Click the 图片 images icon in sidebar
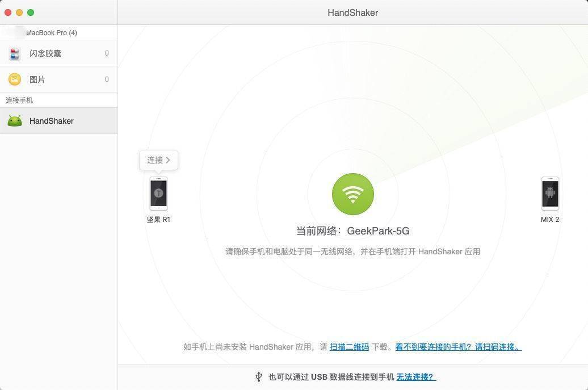The height and width of the screenshot is (390, 588). pos(14,79)
